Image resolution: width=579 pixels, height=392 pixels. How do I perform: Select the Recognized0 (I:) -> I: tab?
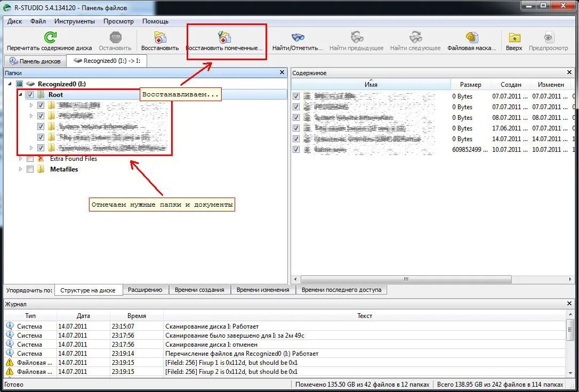click(x=106, y=61)
